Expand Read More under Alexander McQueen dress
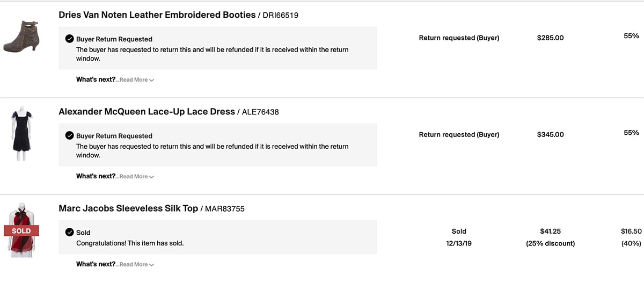The image size is (644, 282). point(136,177)
